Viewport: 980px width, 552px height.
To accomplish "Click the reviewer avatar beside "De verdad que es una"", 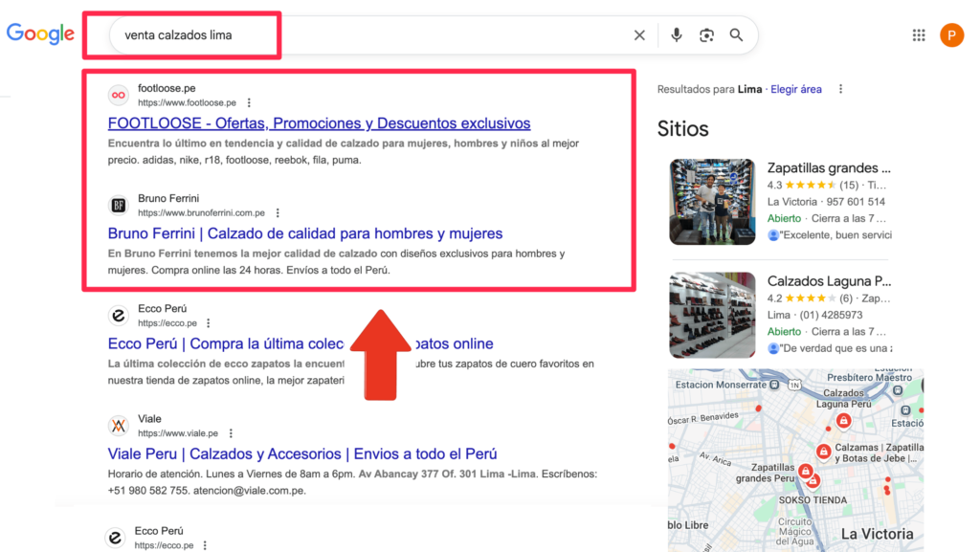I will (x=773, y=348).
